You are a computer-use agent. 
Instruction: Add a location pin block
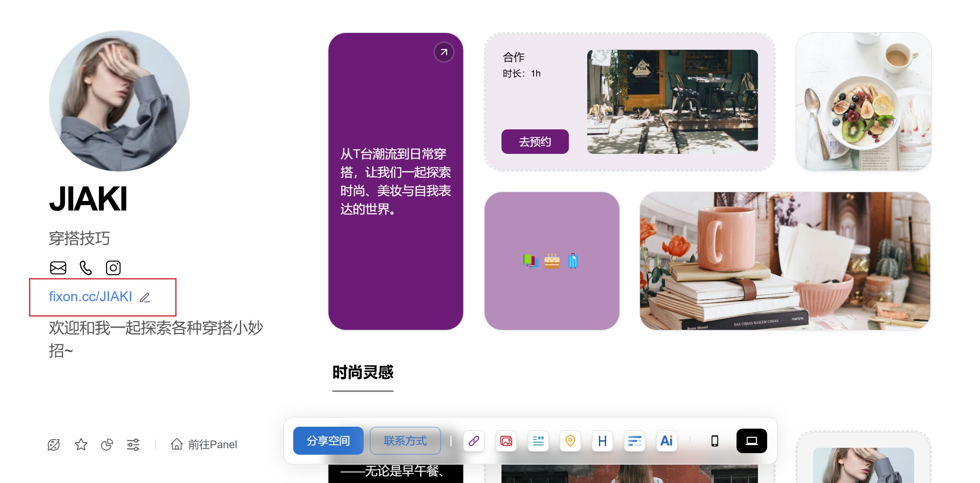tap(570, 441)
